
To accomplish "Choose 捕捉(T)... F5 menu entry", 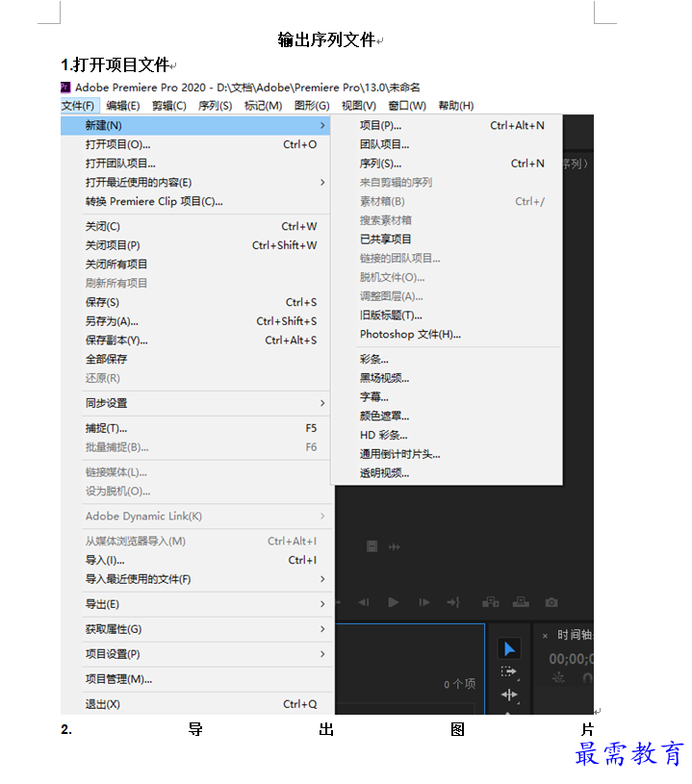I will coord(195,428).
